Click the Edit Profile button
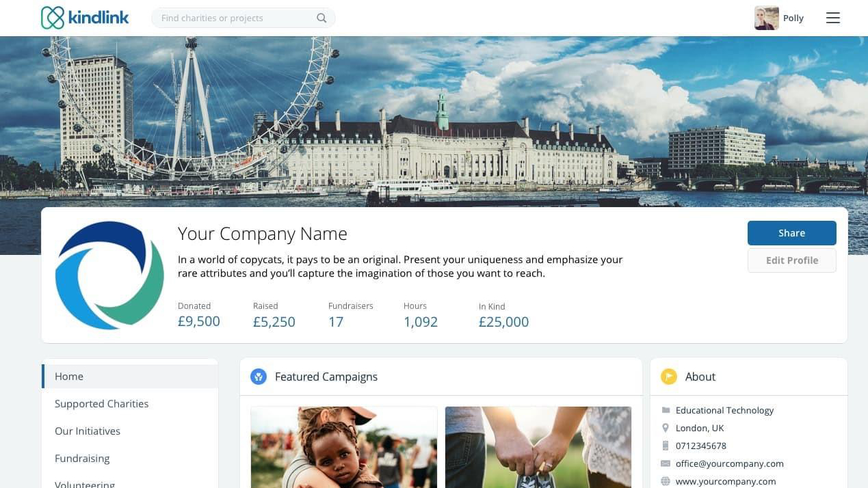 (x=791, y=260)
